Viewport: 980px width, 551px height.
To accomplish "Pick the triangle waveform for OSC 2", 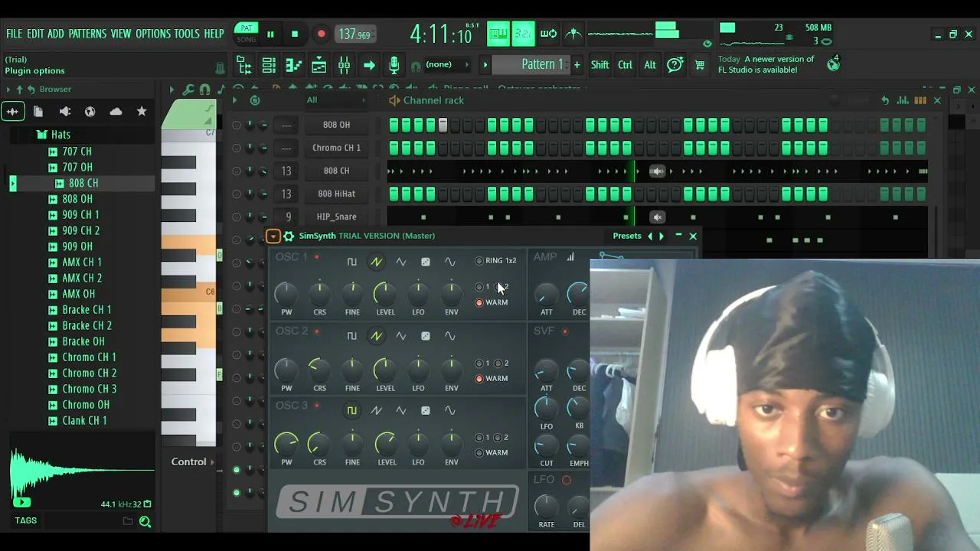I will coord(400,336).
